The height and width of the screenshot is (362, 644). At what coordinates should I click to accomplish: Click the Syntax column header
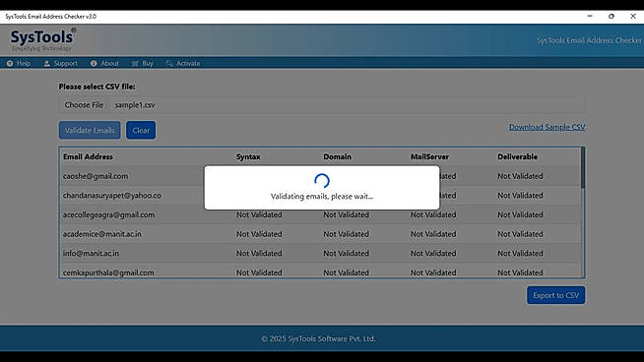point(248,156)
